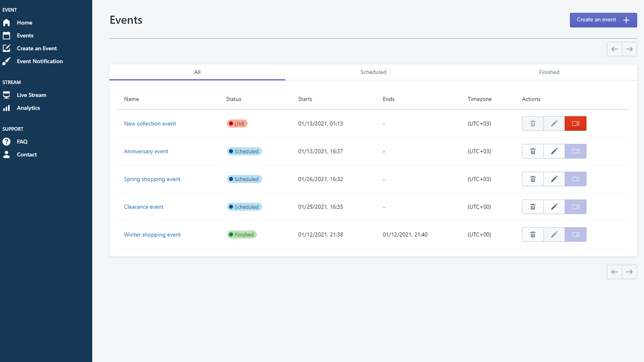The image size is (644, 362).
Task: Open the Contact icon under Support
Action: click(x=7, y=154)
